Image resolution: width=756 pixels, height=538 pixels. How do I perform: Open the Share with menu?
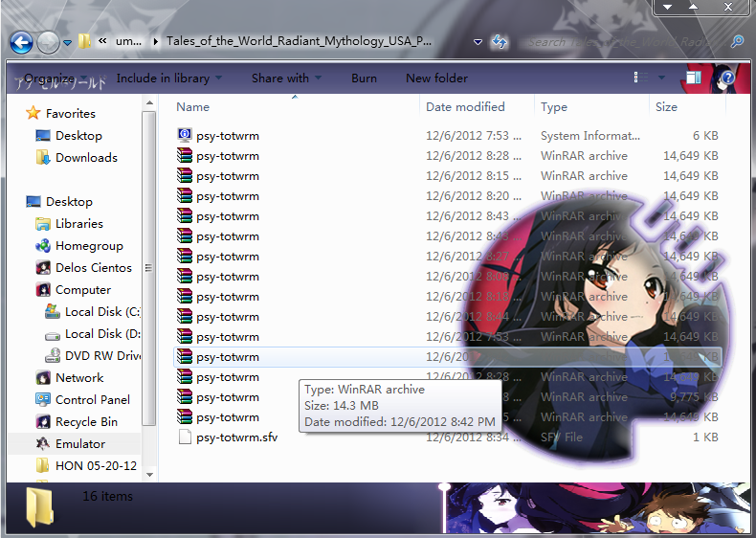286,78
